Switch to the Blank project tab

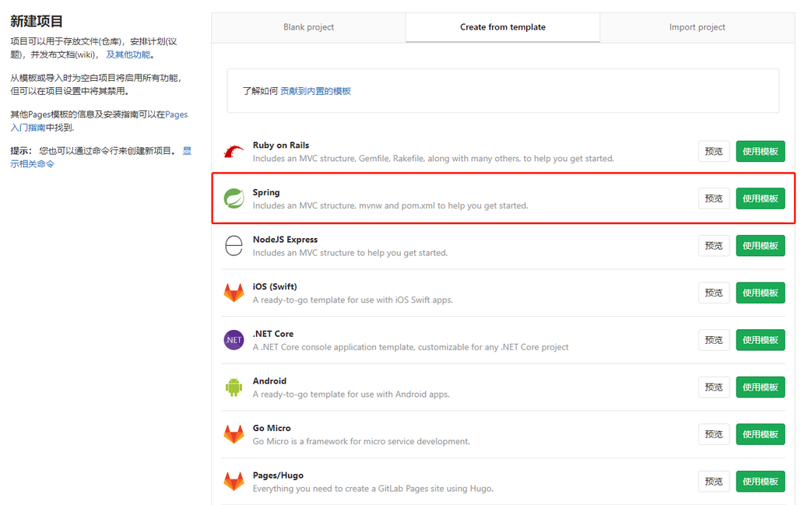pos(308,27)
